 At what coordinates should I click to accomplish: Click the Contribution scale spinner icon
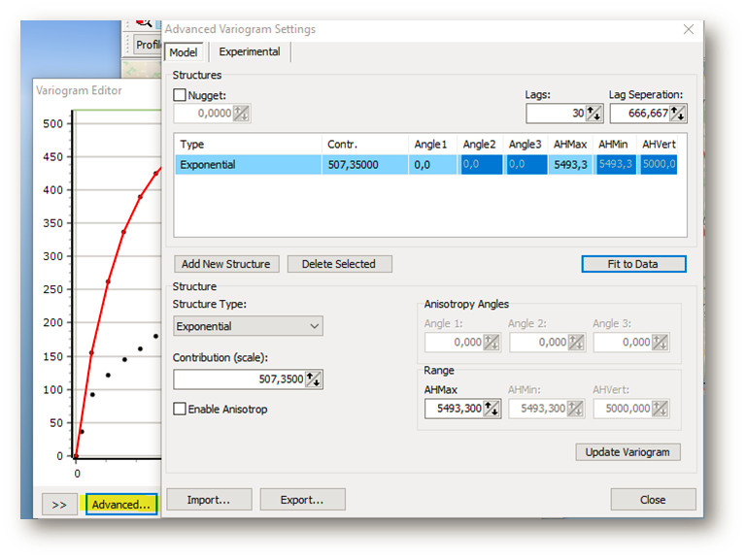[314, 379]
